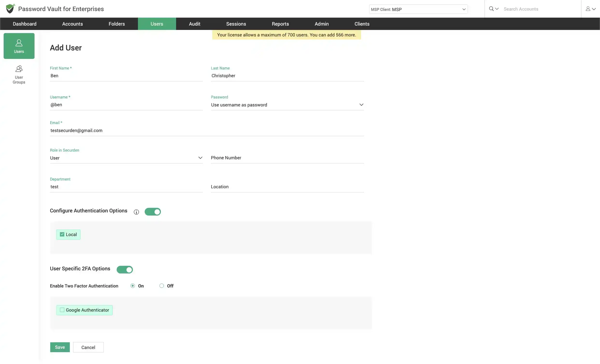
Task: Go to the Accounts tab
Action: click(72, 24)
